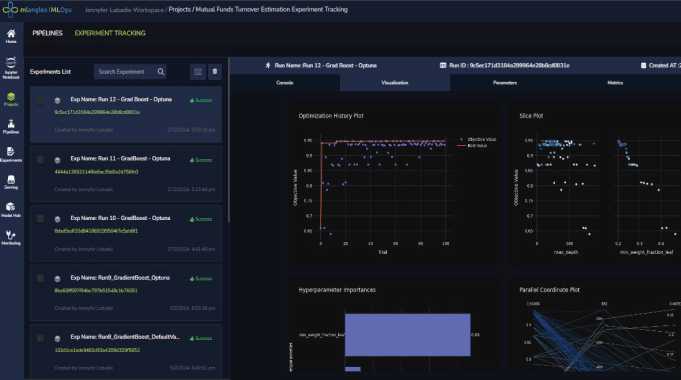Click the icon beside Run ID header
The height and width of the screenshot is (380, 681).
click(x=443, y=66)
